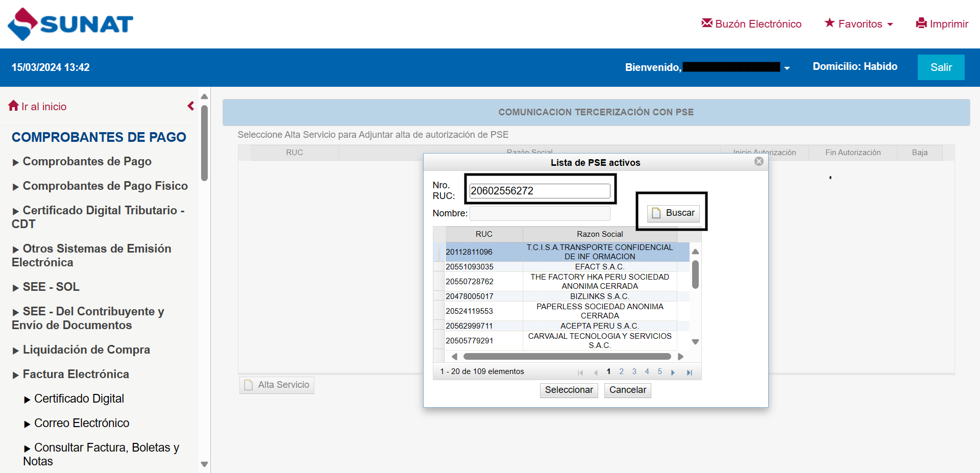Click the Imprimir print link
Viewport: 980px width, 473px height.
[942, 24]
